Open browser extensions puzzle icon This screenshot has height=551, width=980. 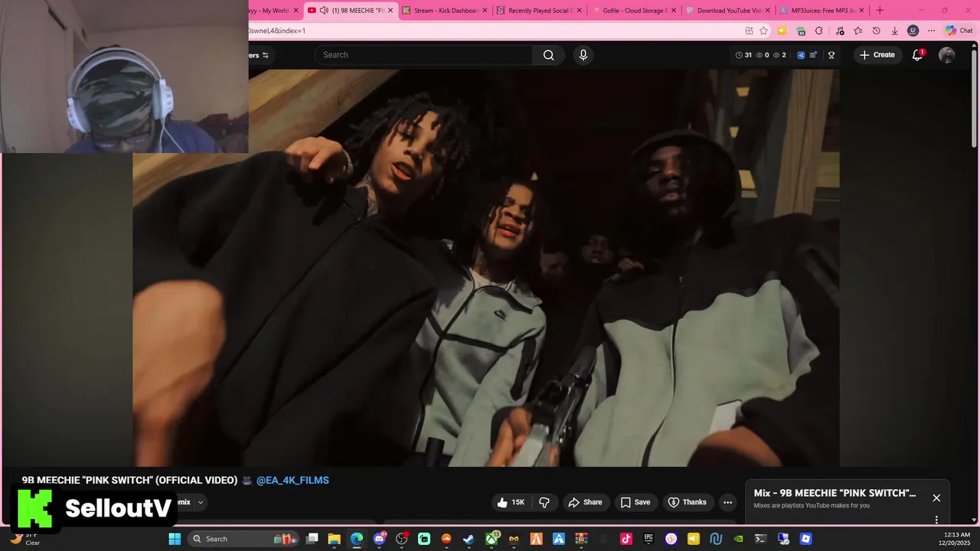point(818,31)
